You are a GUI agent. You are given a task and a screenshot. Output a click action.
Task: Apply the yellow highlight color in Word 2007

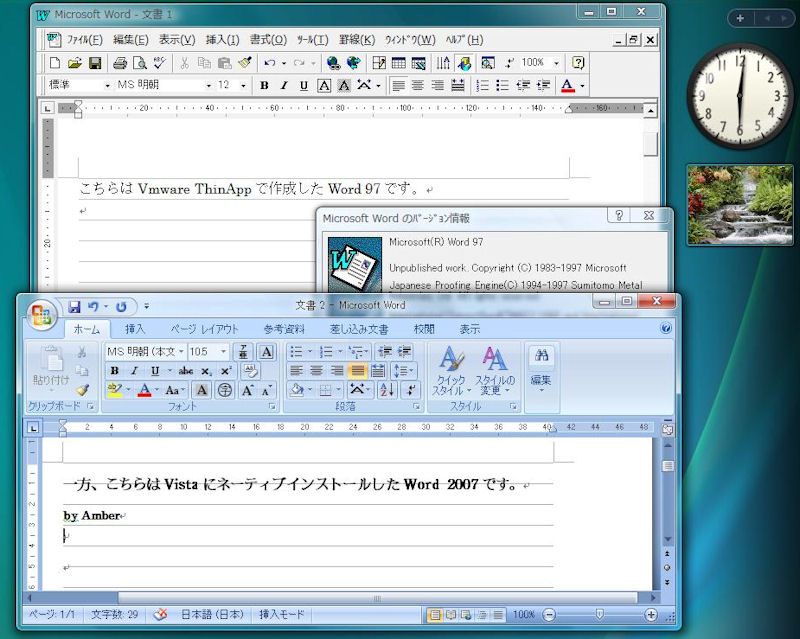pos(115,391)
